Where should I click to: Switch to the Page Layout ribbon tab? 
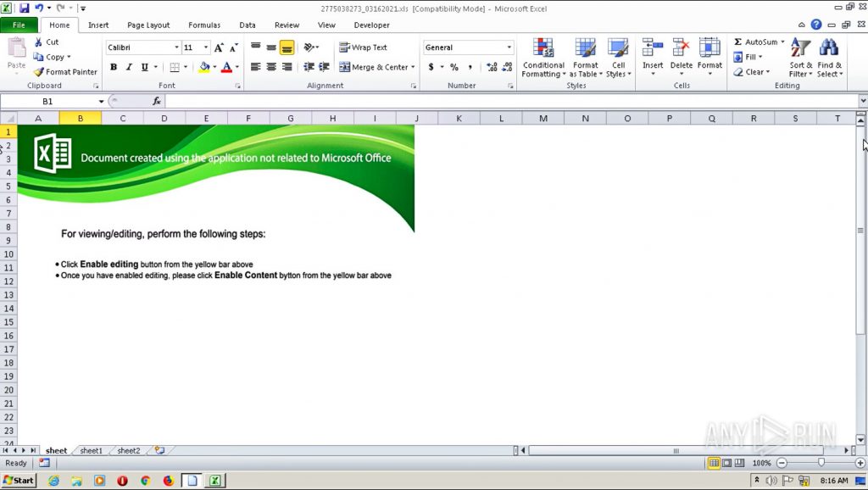[148, 25]
